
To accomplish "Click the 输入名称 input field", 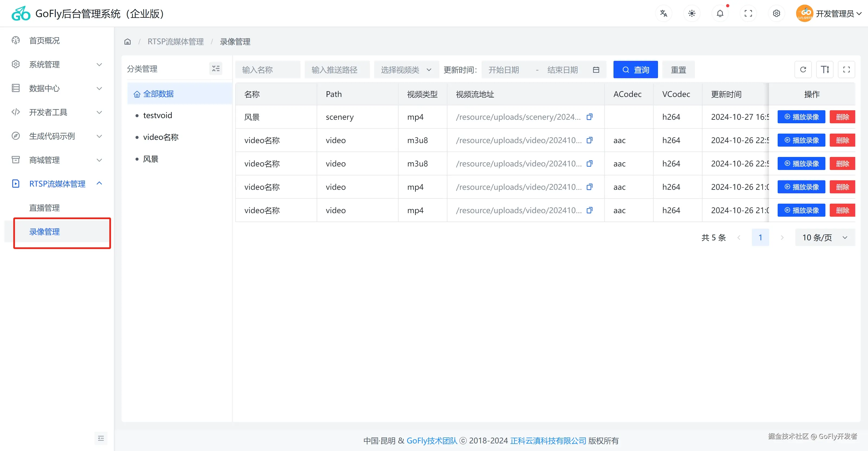I will tap(268, 70).
